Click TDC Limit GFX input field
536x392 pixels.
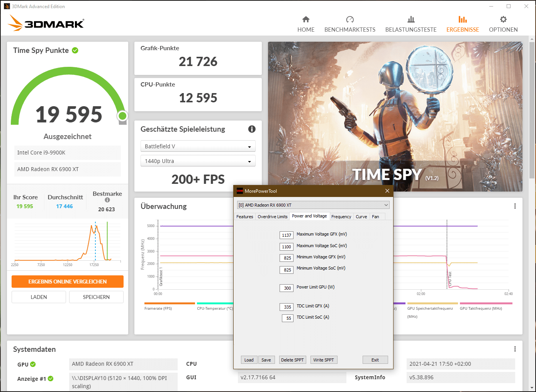click(x=287, y=307)
